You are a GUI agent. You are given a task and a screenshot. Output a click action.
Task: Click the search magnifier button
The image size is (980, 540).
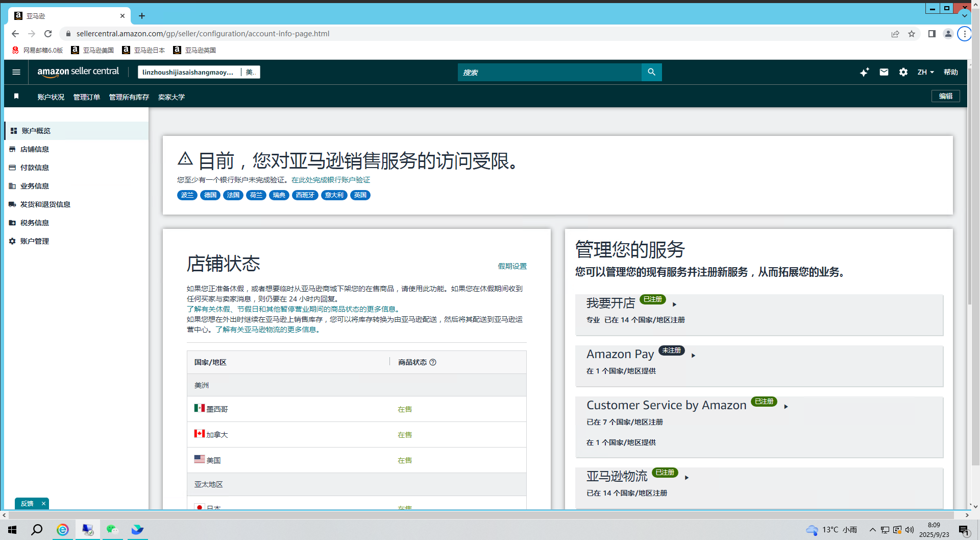651,72
